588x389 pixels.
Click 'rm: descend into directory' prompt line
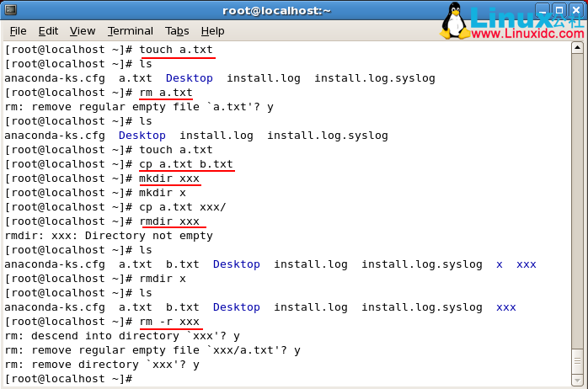[x=122, y=335]
